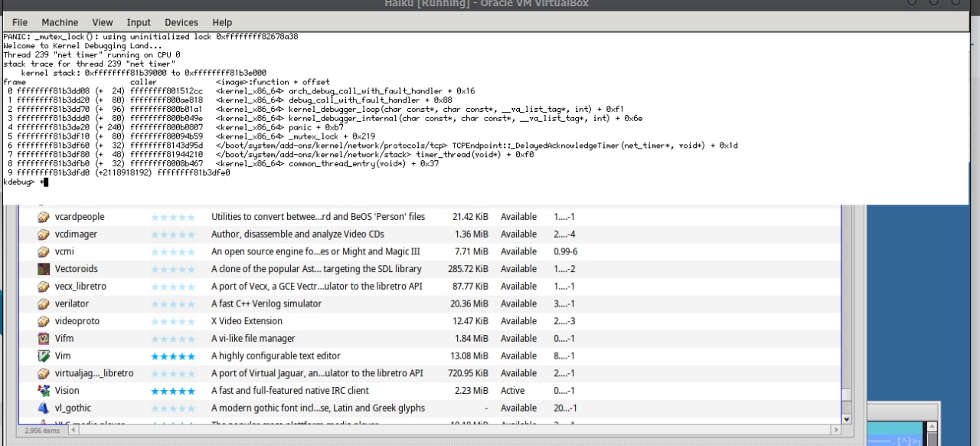Click 'A modern gothic font' description
This screenshot has height=446, width=980.
click(318, 408)
